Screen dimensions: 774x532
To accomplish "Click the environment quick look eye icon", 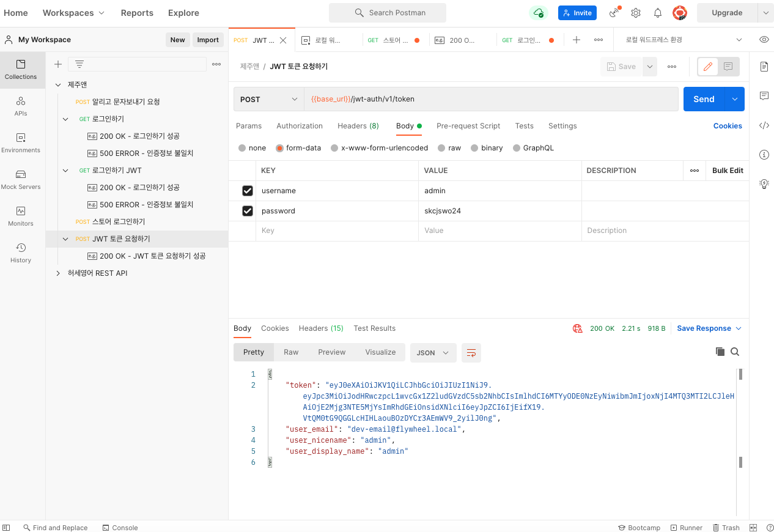I will (x=764, y=40).
